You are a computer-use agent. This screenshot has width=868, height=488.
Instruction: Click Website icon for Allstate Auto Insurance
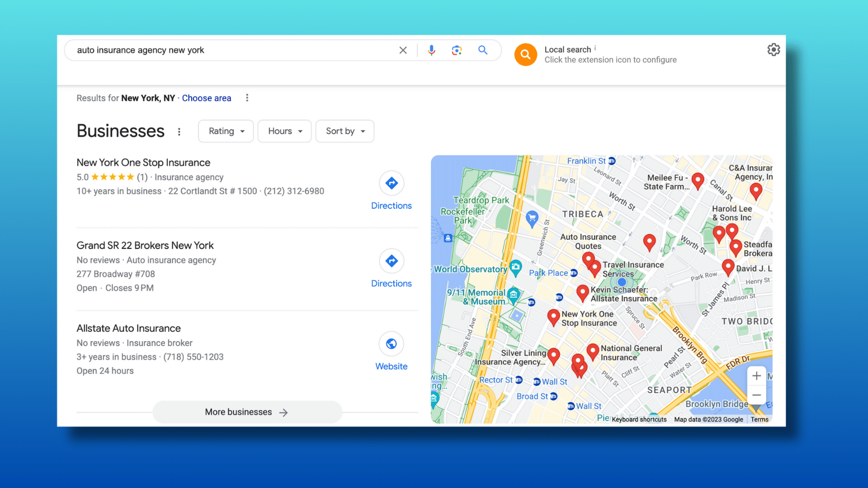391,344
